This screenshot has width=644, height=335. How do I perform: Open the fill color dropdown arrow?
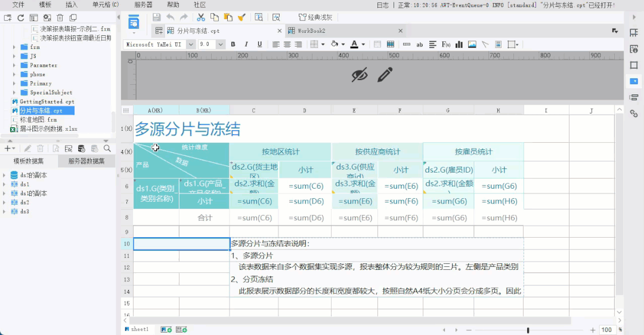pyautogui.click(x=343, y=44)
